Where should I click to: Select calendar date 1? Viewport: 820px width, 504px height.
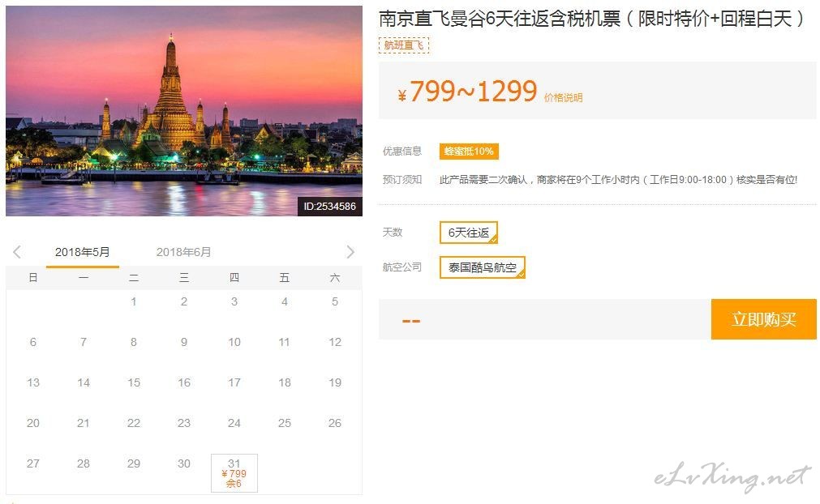[134, 301]
